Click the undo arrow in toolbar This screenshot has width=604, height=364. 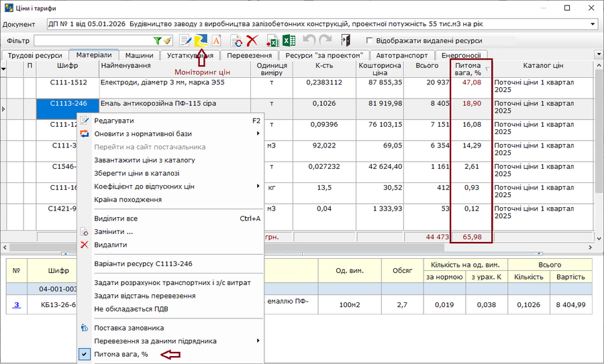point(309,41)
